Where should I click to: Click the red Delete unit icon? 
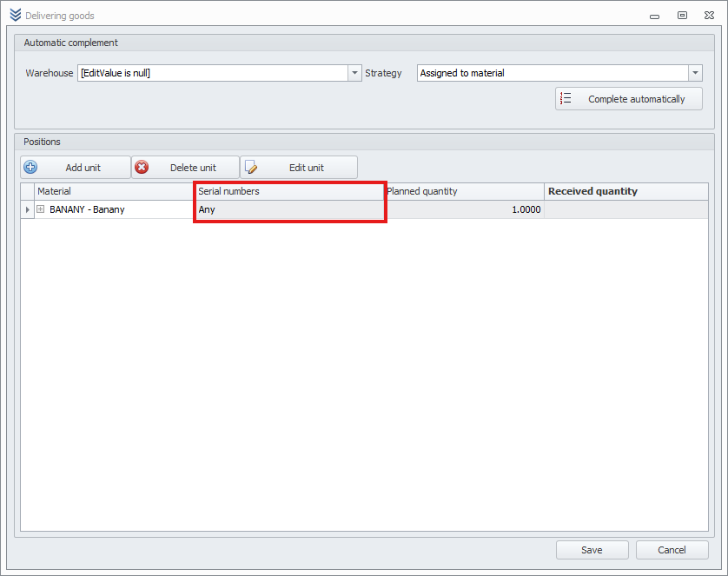click(142, 167)
